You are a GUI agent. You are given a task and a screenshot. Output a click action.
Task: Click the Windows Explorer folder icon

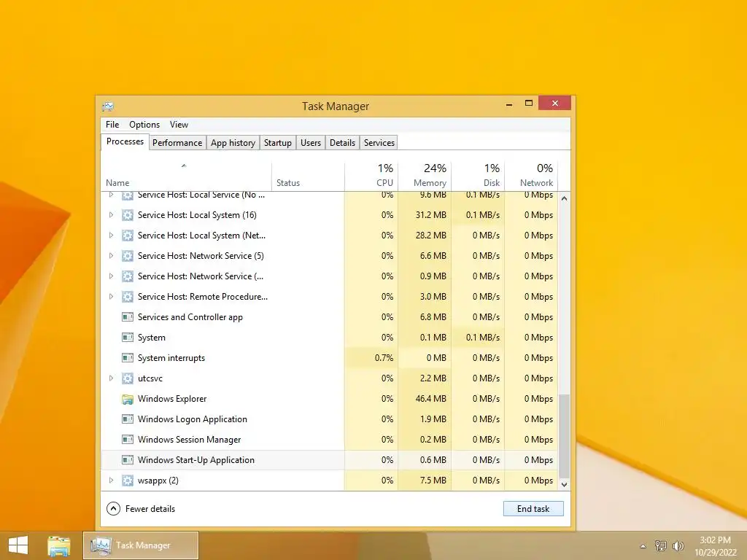[127, 399]
